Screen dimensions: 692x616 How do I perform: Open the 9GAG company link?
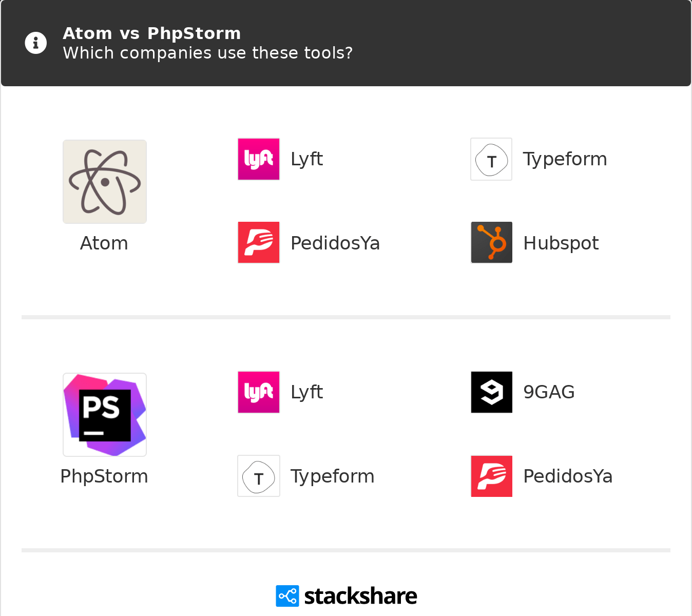(549, 392)
